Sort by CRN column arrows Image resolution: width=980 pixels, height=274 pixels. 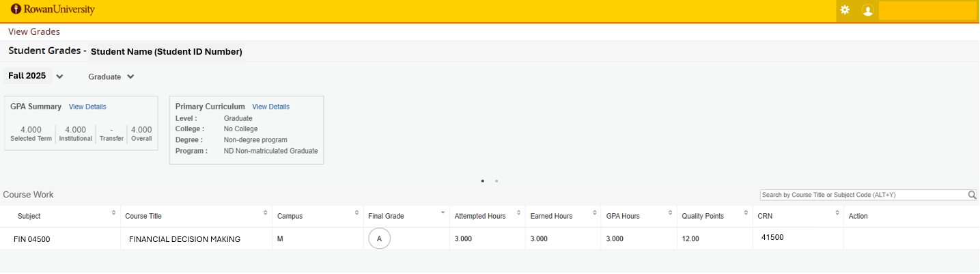click(x=837, y=213)
